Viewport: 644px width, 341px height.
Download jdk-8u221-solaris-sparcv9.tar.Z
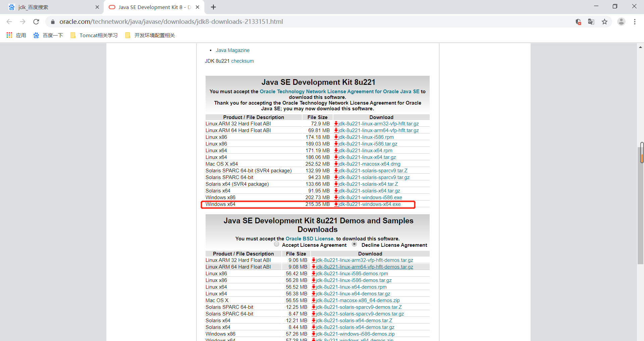click(x=373, y=171)
